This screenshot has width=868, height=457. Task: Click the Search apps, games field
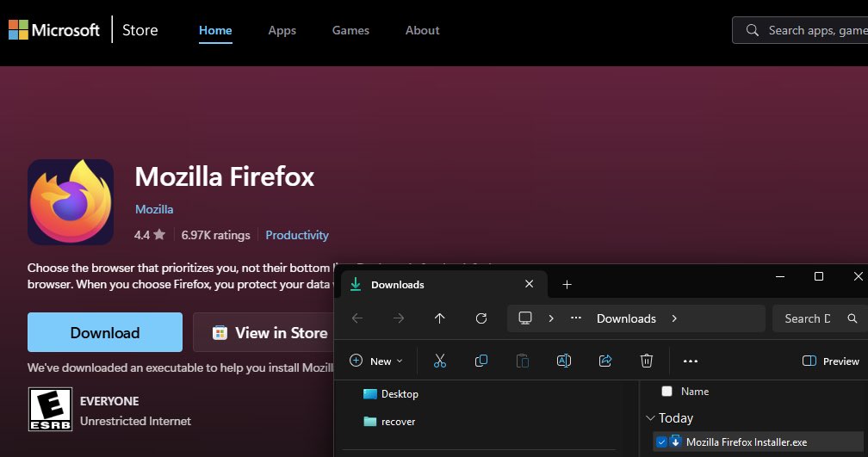(x=801, y=30)
